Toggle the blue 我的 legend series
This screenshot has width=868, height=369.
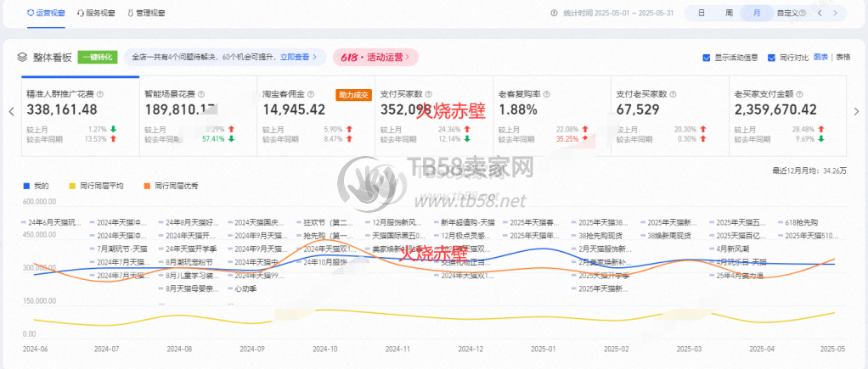tap(37, 186)
